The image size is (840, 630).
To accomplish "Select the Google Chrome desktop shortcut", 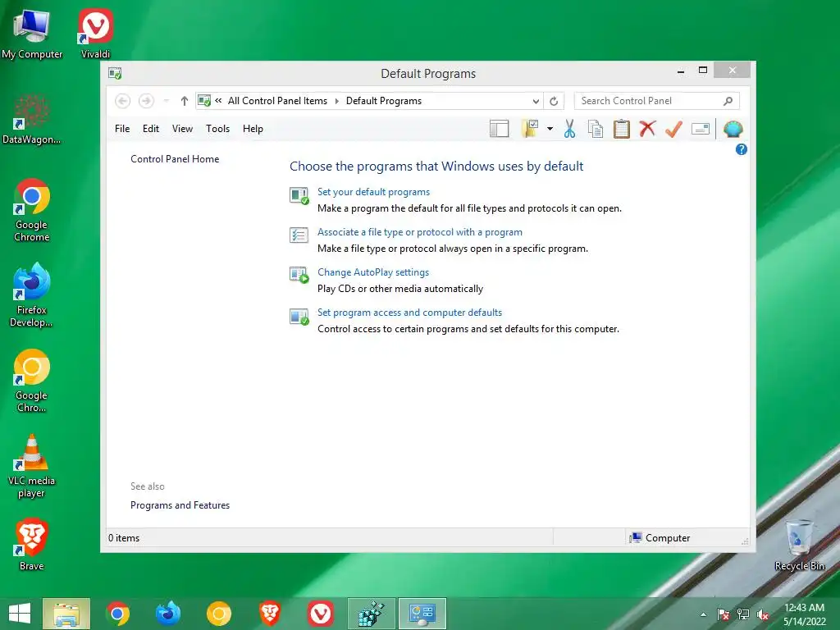I will tap(32, 210).
